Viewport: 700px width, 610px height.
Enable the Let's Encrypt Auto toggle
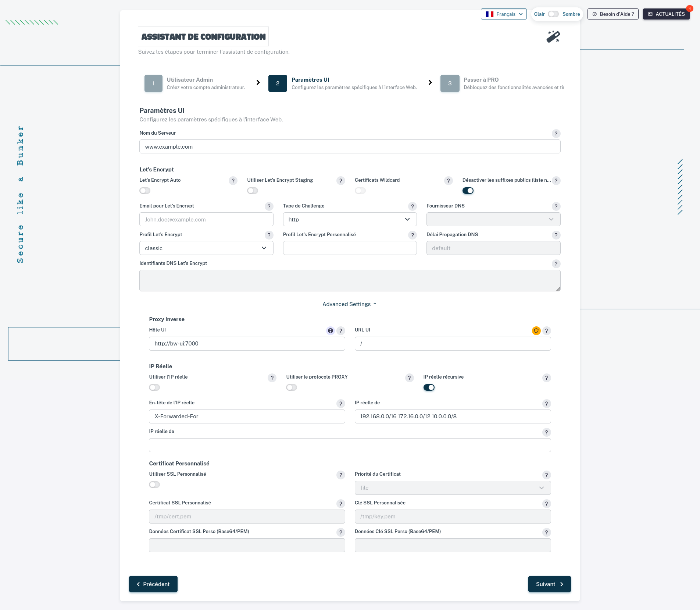145,191
